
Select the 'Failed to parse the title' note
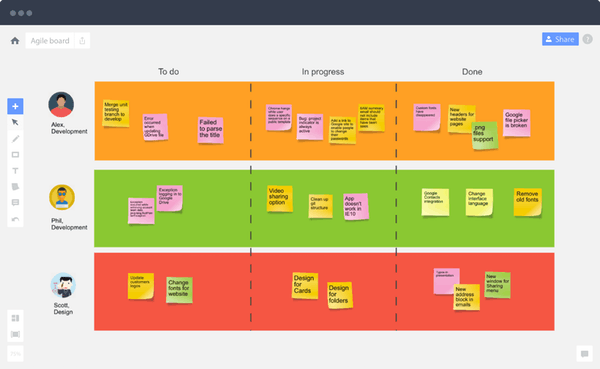(x=210, y=130)
